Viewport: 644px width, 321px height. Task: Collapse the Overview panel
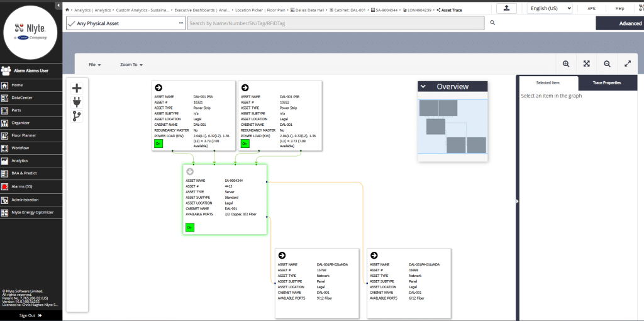(x=423, y=86)
